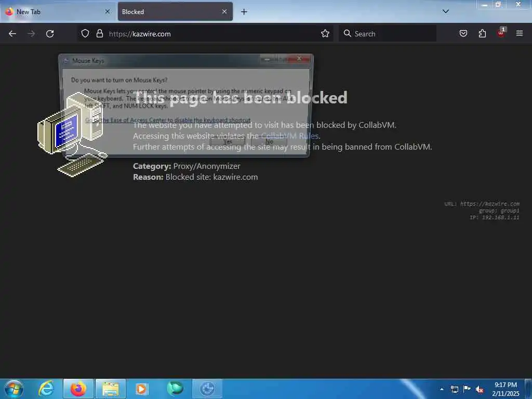Viewport: 532px width, 399px height.
Task: Launch Internet Explorer from the taskbar
Action: 46,389
